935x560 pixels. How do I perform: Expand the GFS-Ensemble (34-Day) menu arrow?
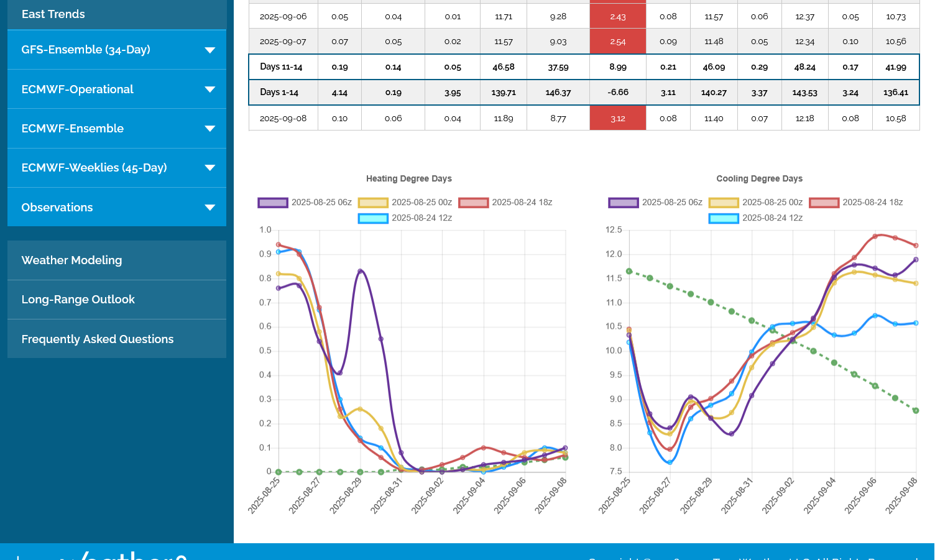(210, 50)
